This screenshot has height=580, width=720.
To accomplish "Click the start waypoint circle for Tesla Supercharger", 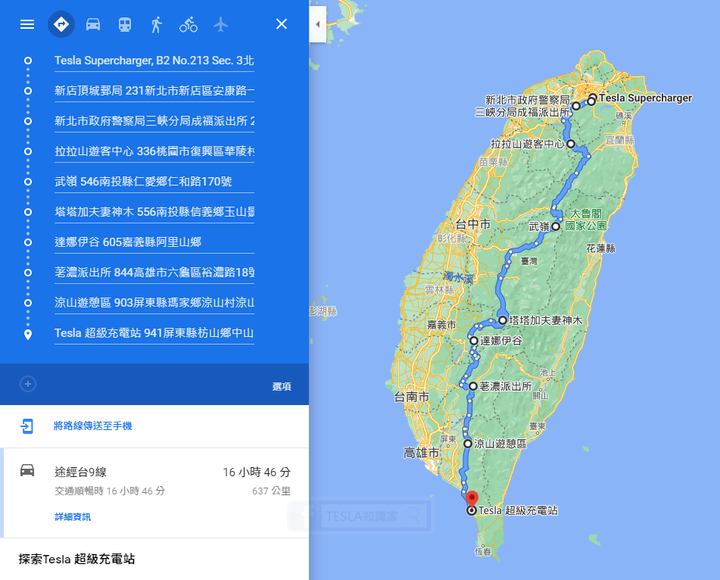I will pos(28,61).
